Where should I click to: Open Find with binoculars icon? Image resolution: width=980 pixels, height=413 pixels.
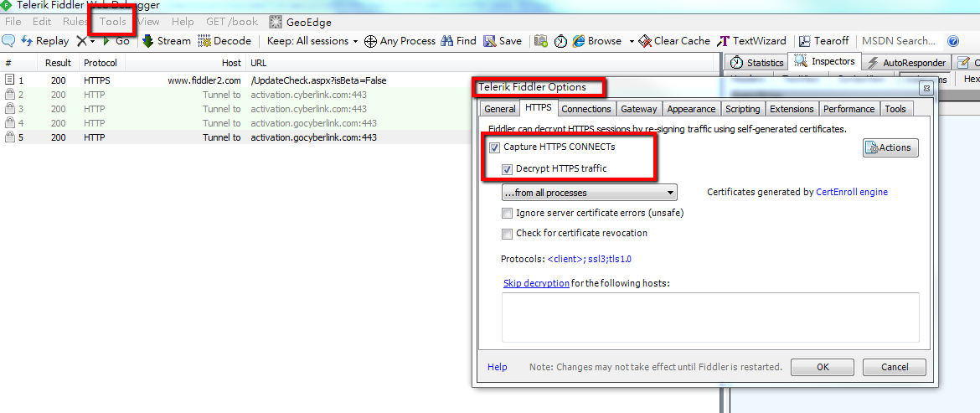click(x=458, y=40)
